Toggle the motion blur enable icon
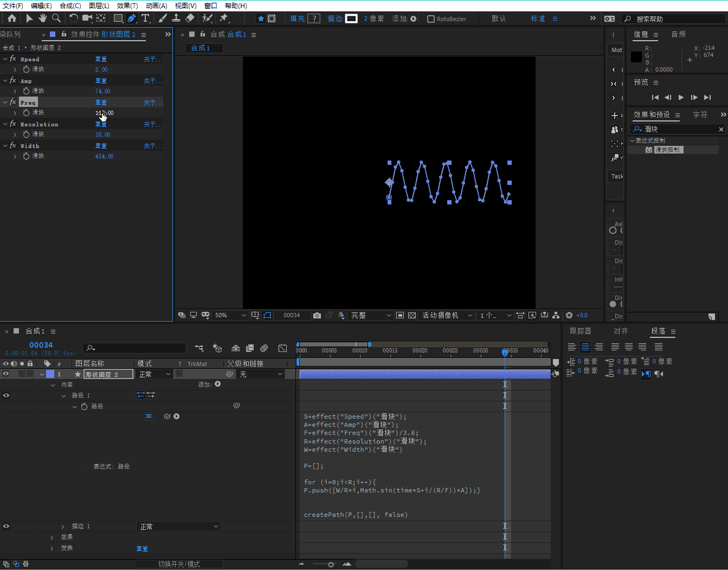Viewport: 728px width, 570px height. click(264, 348)
